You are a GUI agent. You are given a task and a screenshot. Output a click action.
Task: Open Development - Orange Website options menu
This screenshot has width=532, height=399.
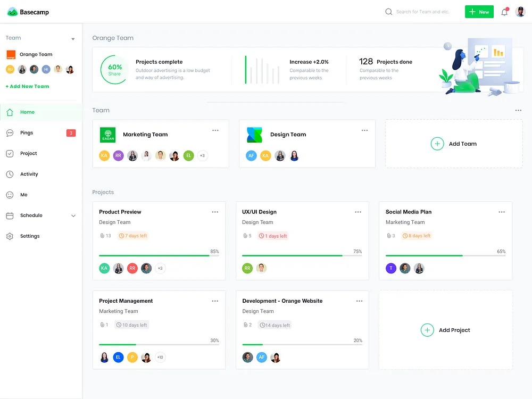[x=359, y=301]
